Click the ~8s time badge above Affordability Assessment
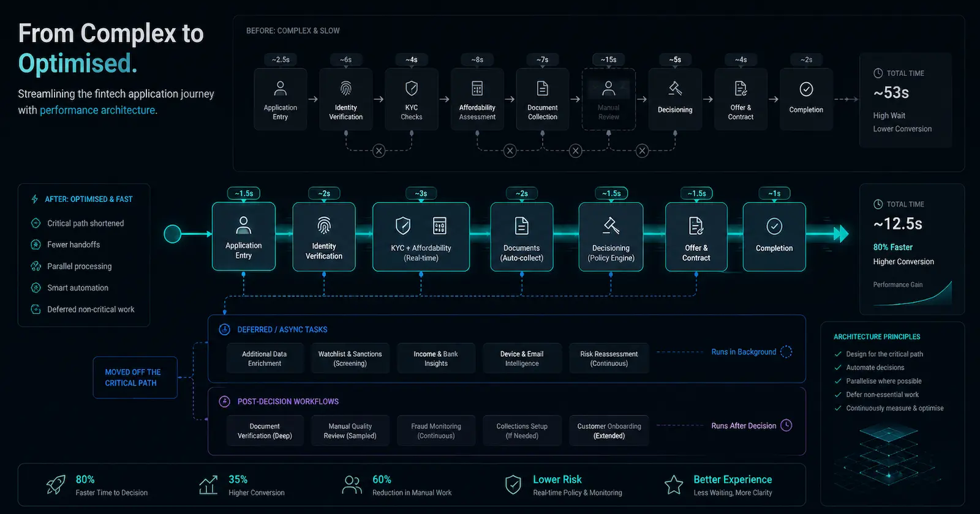 coord(477,59)
